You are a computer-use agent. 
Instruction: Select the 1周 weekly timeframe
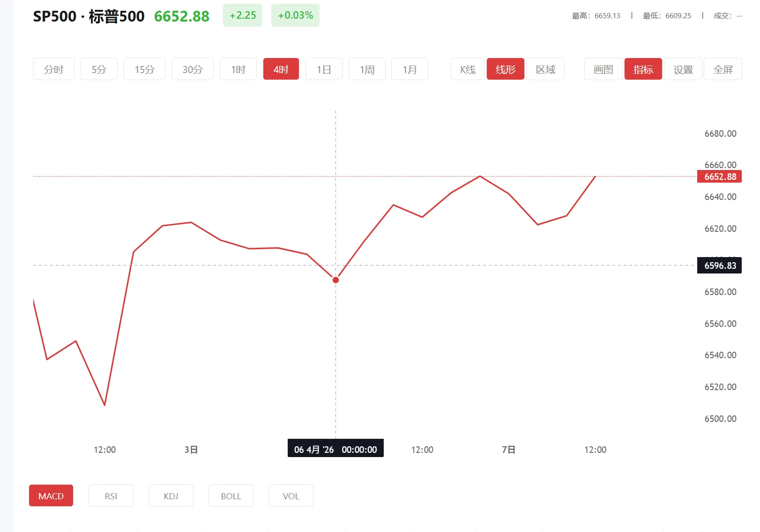tap(367, 69)
